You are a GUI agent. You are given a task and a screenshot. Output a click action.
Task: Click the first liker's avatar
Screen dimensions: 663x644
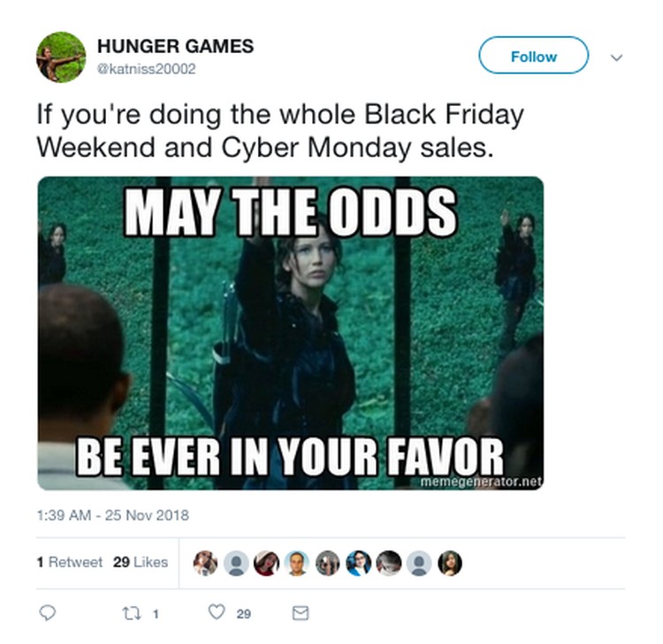(x=205, y=564)
